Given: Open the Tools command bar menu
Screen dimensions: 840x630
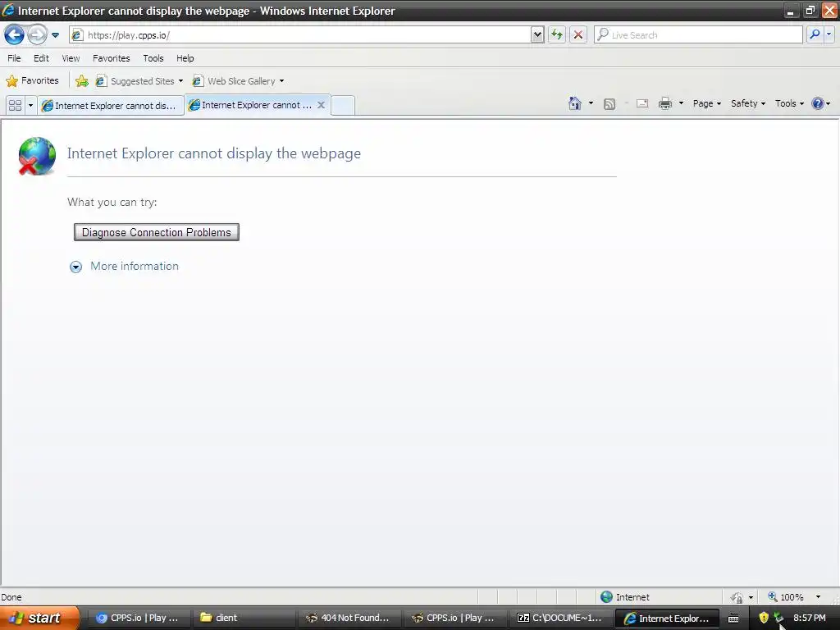Looking at the screenshot, I should [x=789, y=103].
